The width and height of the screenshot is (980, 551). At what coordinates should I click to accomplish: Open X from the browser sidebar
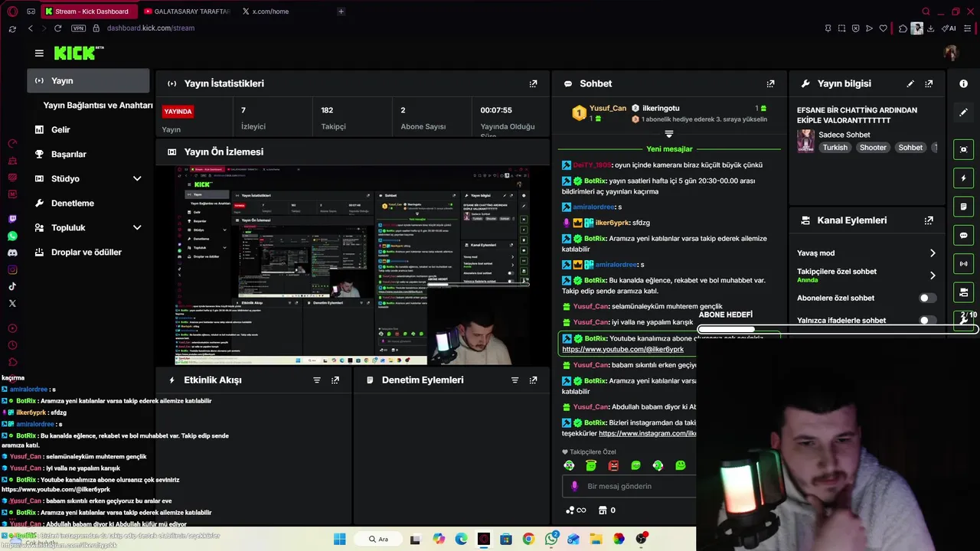click(12, 303)
